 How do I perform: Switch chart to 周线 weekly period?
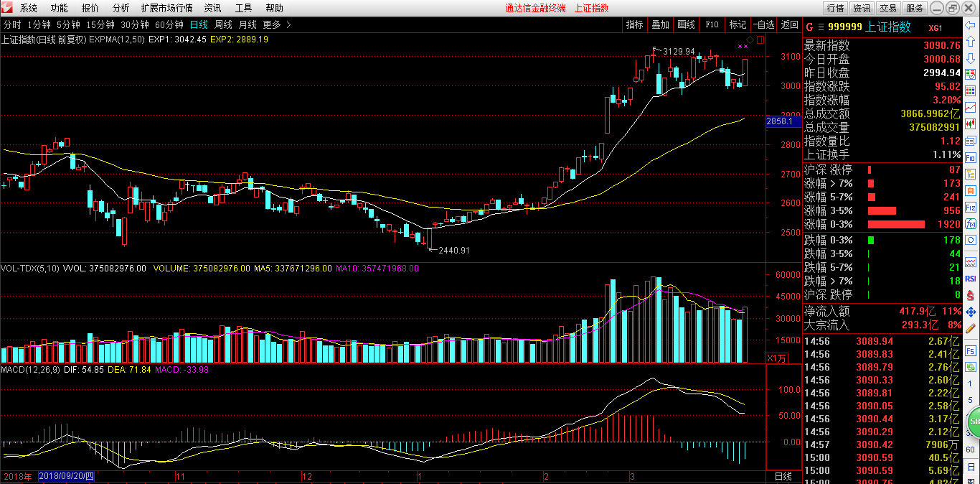[223, 24]
